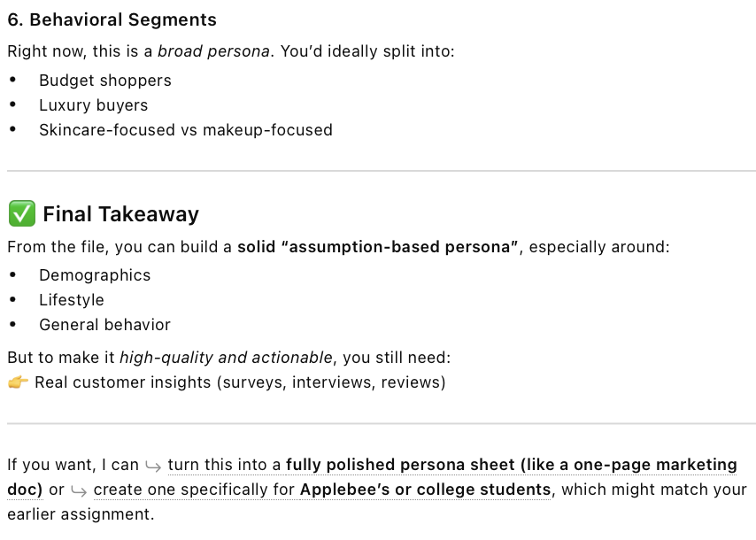756x540 pixels.
Task: Click the arrow icon before "turn this into"
Action: 153,465
